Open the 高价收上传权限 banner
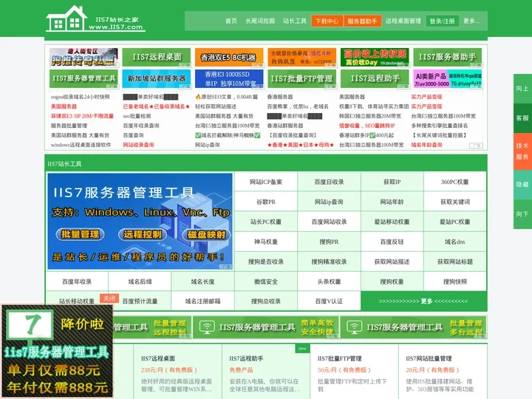The width and height of the screenshot is (532, 399). pos(375,57)
